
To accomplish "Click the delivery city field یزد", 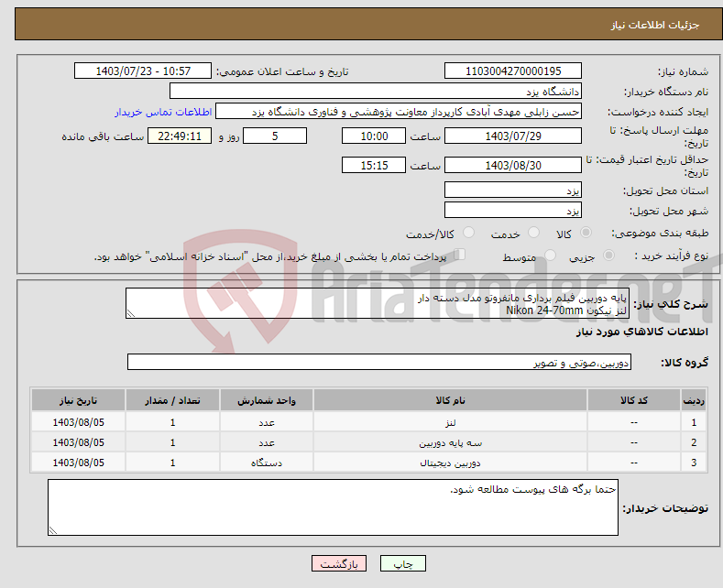I will click(x=513, y=210).
